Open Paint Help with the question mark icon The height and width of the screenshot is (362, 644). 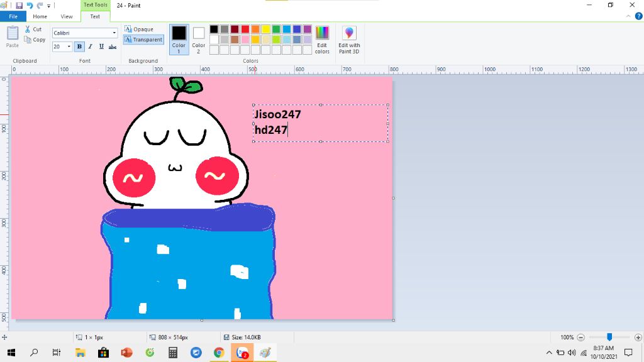638,16
